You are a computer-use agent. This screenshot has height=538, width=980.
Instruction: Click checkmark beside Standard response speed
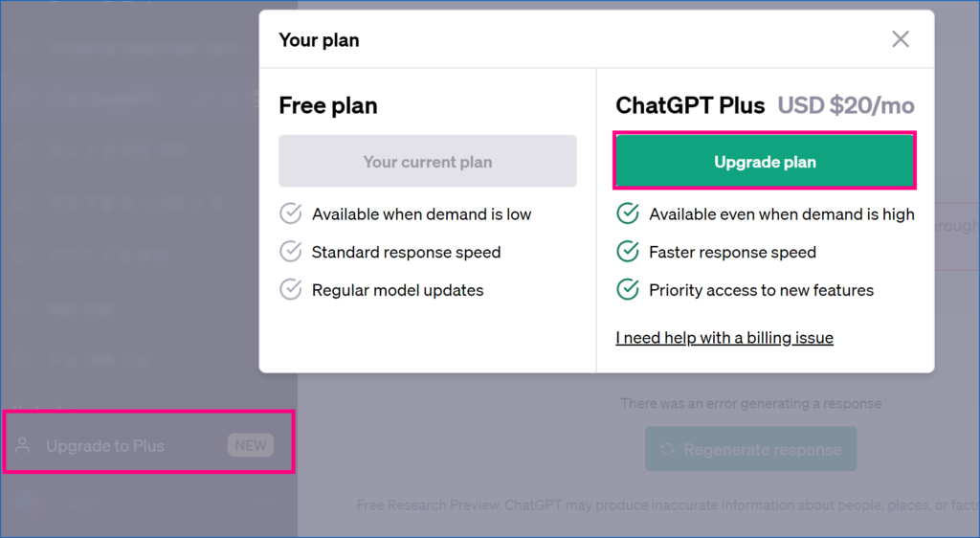click(x=290, y=252)
